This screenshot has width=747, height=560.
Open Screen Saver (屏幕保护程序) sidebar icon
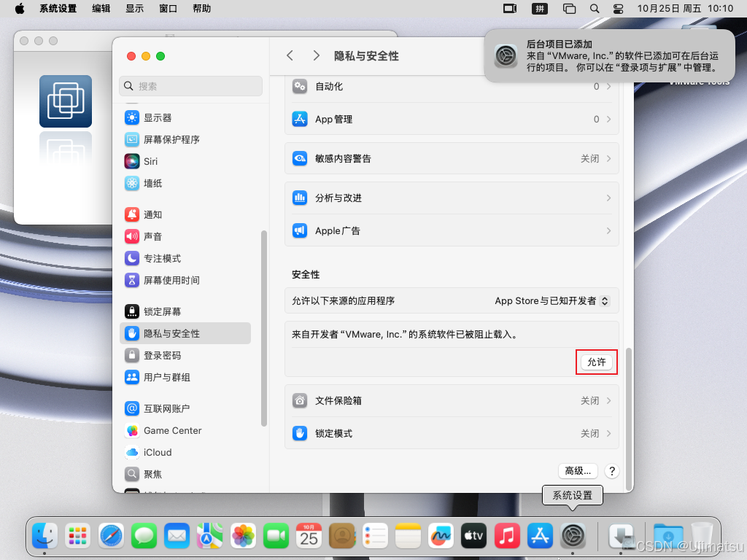point(132,139)
